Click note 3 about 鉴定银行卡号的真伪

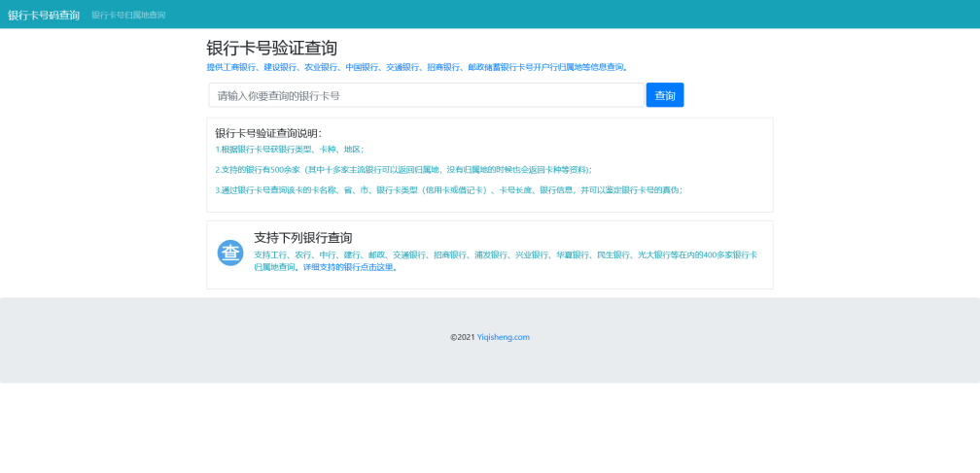pyautogui.click(x=449, y=190)
